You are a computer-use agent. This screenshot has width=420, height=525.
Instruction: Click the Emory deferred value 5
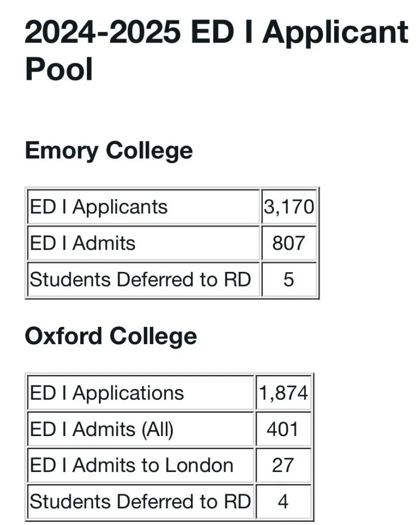[x=289, y=279]
